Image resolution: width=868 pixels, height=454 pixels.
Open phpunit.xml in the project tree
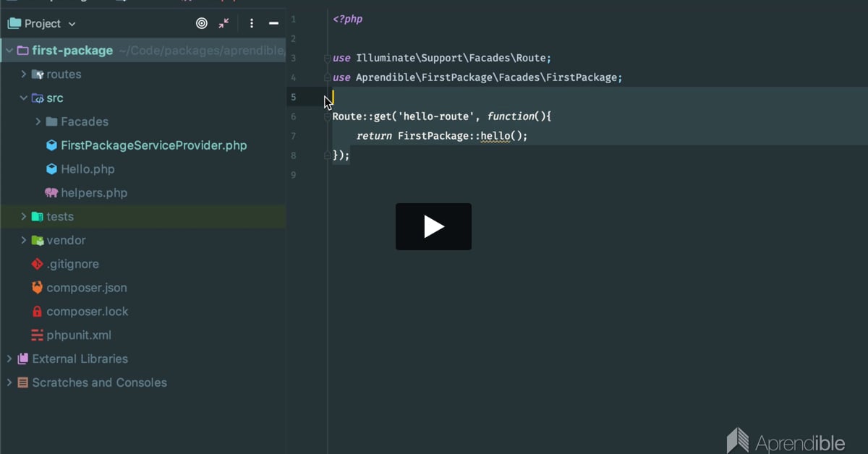tap(78, 335)
